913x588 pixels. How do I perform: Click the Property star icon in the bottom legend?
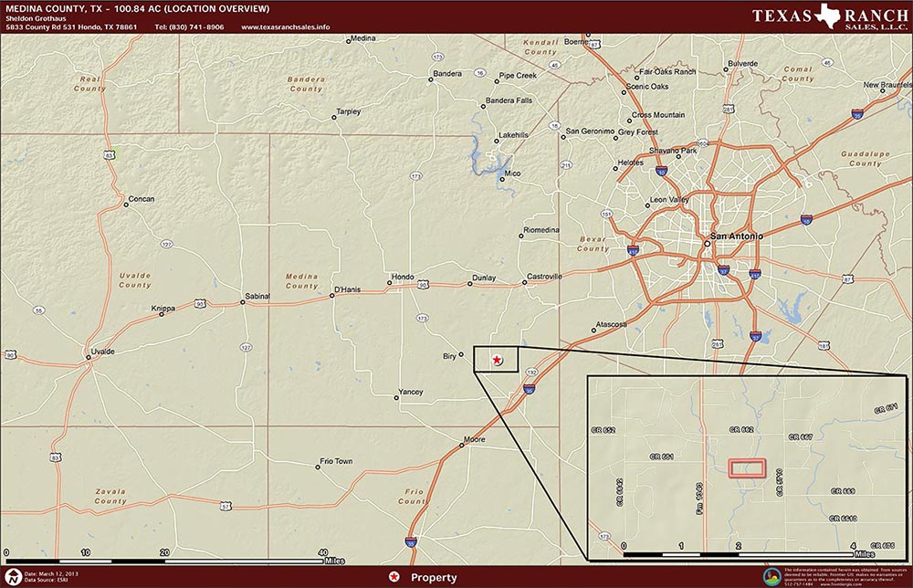click(x=393, y=576)
